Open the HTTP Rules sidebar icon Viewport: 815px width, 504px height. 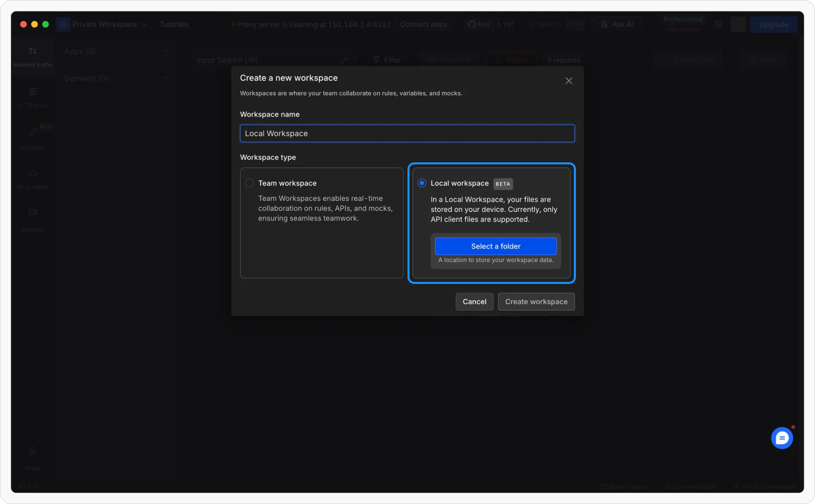(x=33, y=92)
